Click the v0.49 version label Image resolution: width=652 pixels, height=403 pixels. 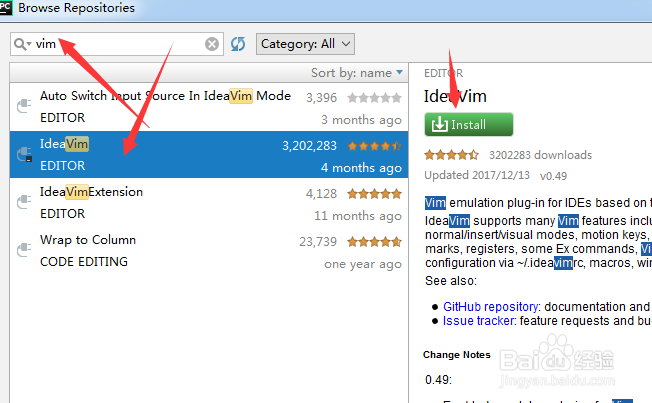point(553,176)
